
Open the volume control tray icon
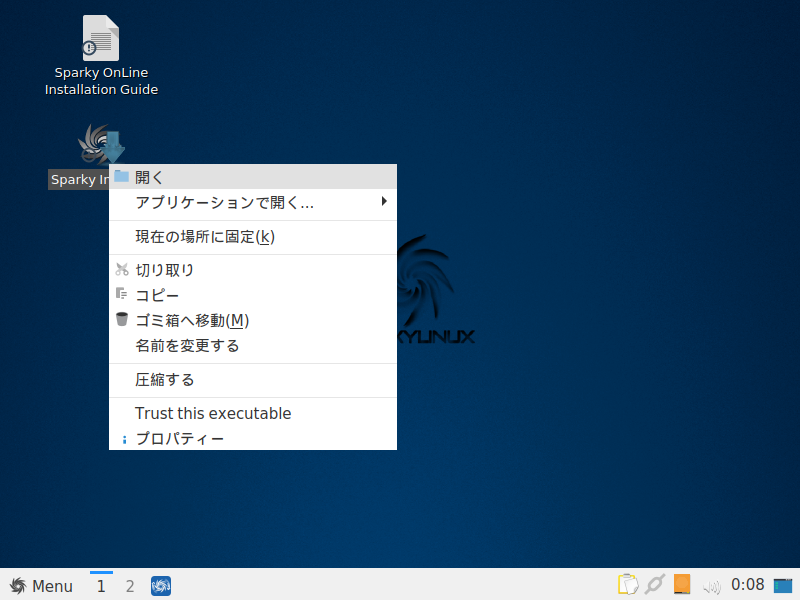[x=711, y=586]
